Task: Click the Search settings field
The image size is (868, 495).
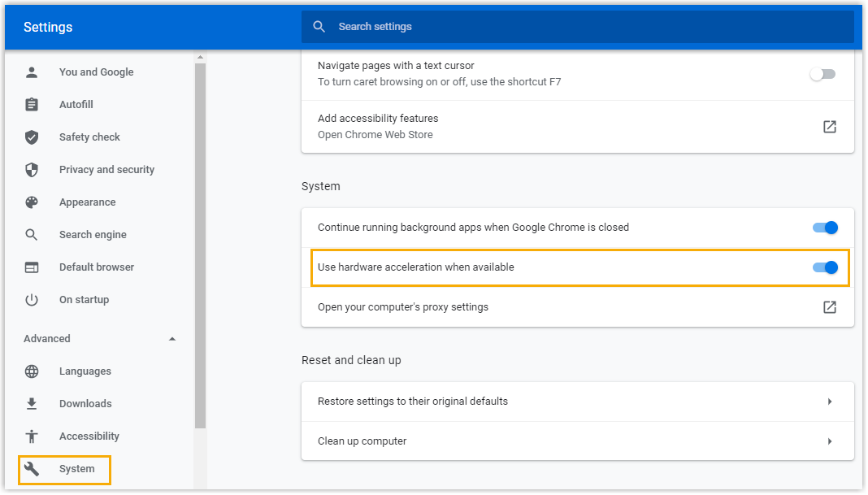Action: point(577,27)
